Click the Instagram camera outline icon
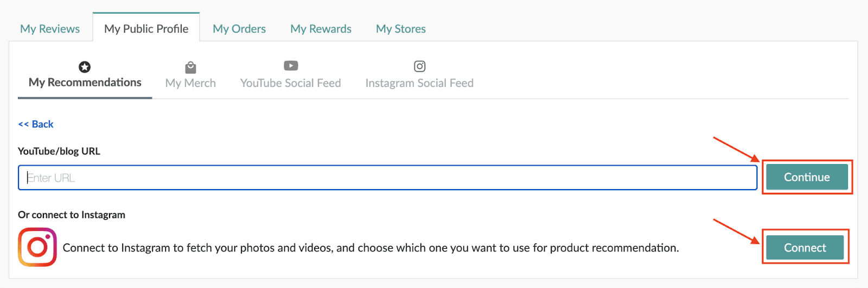This screenshot has width=868, height=288. click(x=419, y=66)
